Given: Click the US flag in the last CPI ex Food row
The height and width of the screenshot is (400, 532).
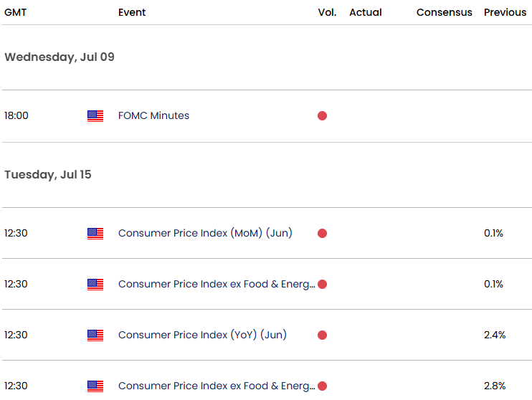Looking at the screenshot, I should (x=95, y=386).
